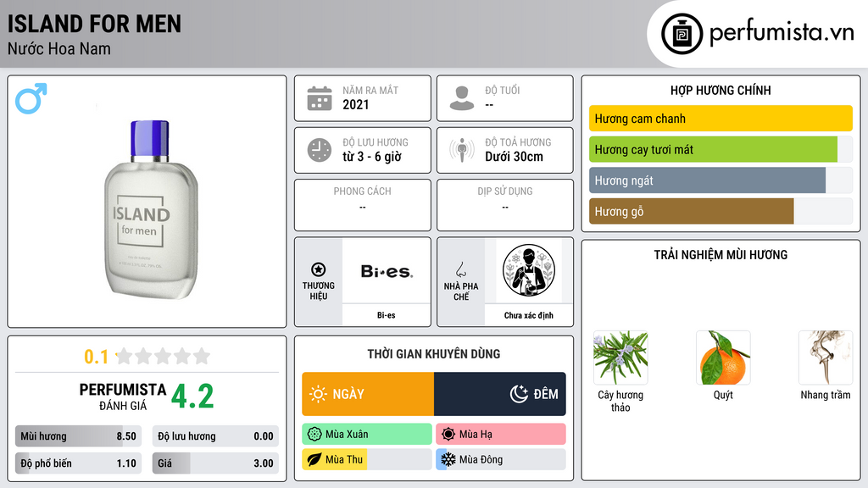Click the Chưa xác định perfumer label

click(x=529, y=315)
